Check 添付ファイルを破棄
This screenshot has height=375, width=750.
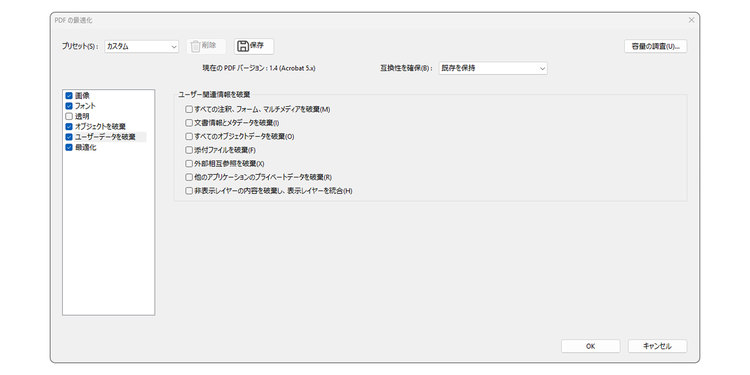point(189,150)
